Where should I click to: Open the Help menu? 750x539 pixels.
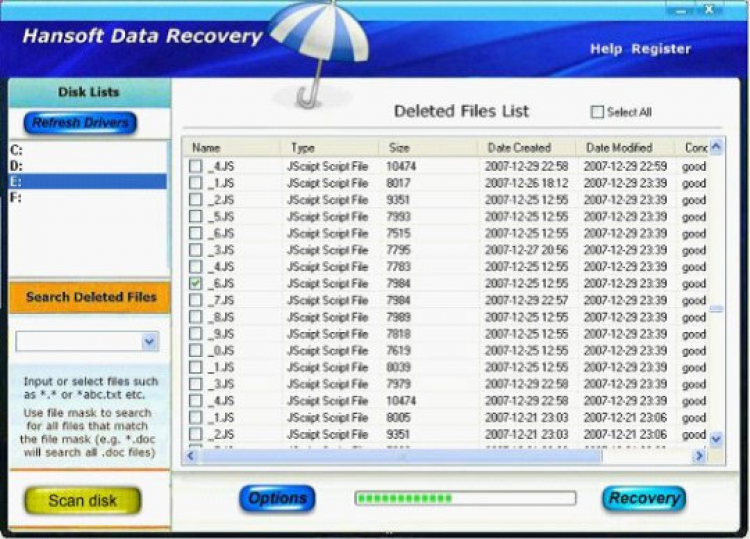pyautogui.click(x=606, y=49)
